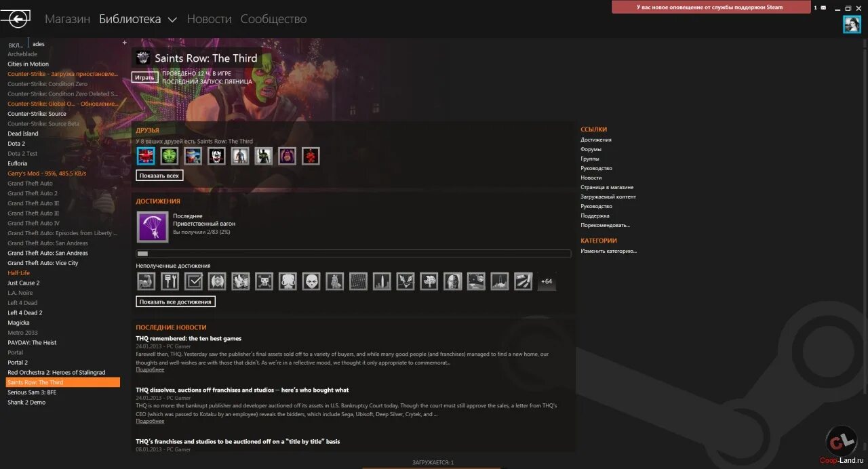The image size is (868, 469).
Task: Click the checkmark box locked achievement
Action: 193,281
